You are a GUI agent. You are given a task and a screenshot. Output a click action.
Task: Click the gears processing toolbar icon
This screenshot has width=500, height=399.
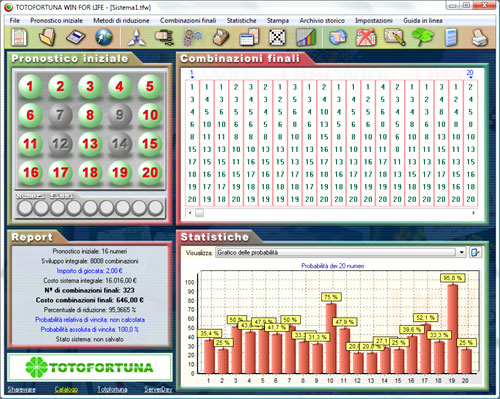pos(192,37)
